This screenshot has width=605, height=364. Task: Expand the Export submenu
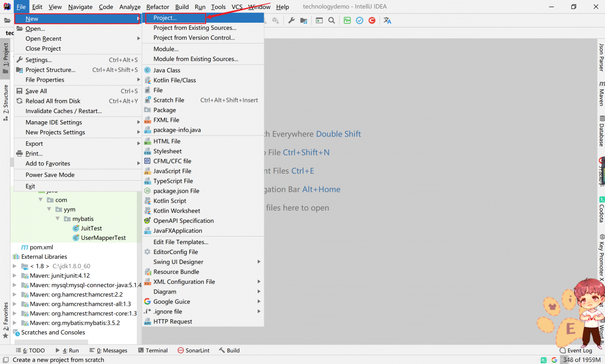click(78, 143)
